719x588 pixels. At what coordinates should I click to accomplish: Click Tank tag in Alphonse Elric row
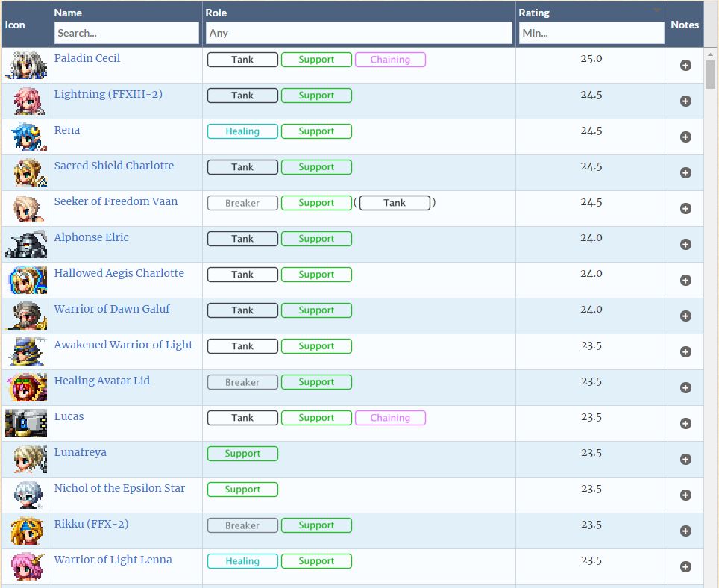242,239
